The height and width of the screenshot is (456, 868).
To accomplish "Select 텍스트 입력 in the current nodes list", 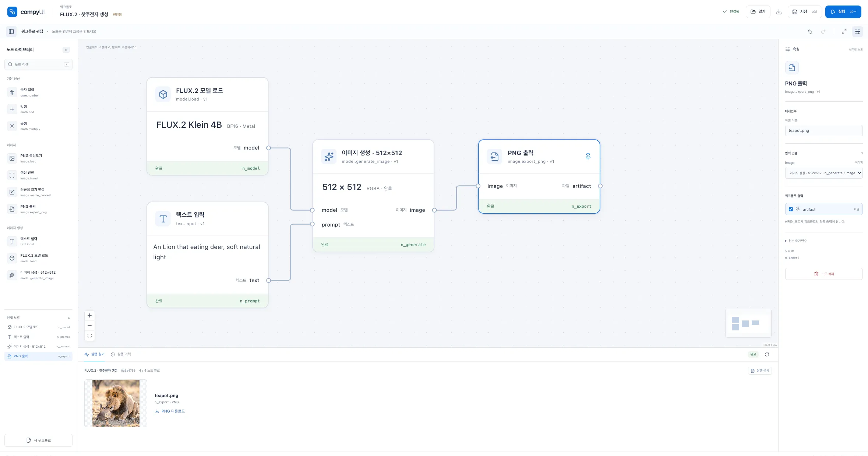I will tap(39, 337).
